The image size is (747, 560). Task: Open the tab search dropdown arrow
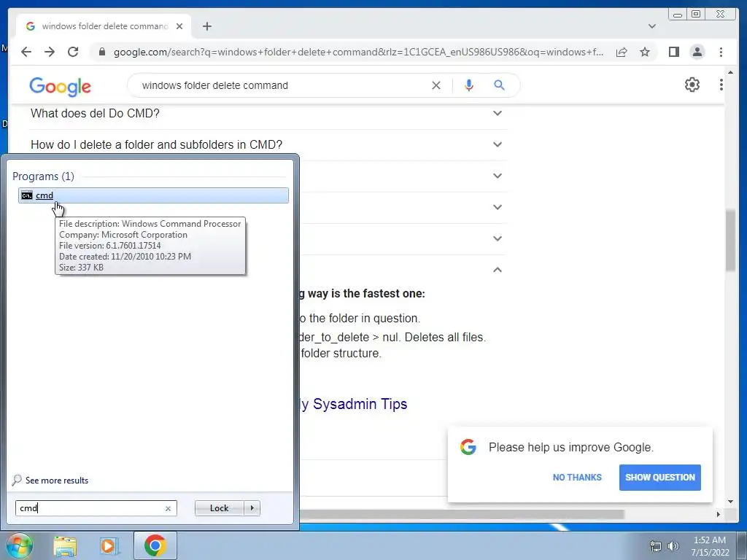651,26
